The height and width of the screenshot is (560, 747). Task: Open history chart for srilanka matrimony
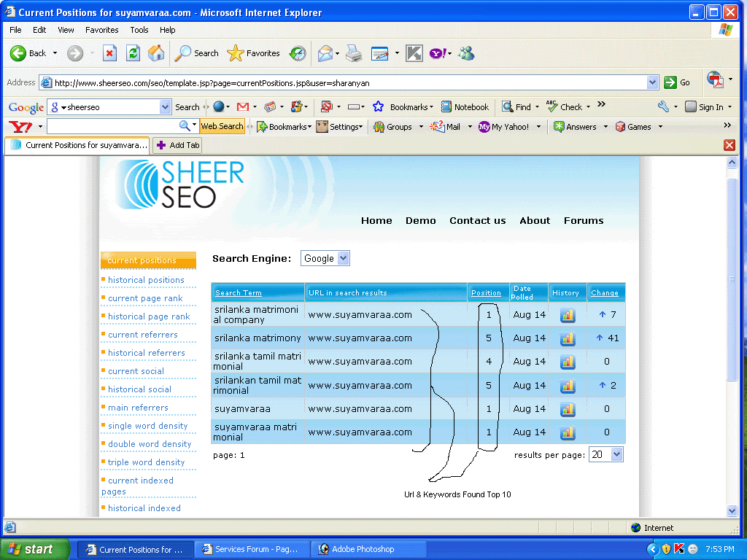tap(568, 338)
